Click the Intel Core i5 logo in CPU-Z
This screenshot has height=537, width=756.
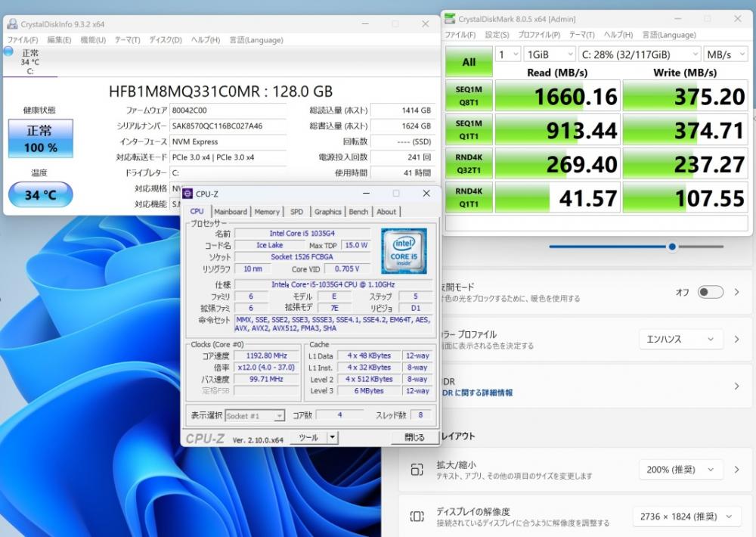tap(404, 251)
